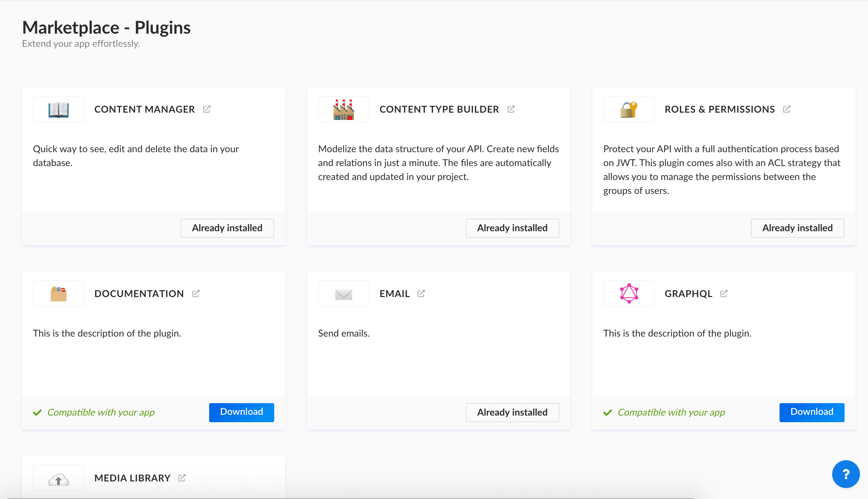Screen dimensions: 868x499
Task: Click the 'Extend your app effortlessly.' subtitle
Action: pos(81,44)
